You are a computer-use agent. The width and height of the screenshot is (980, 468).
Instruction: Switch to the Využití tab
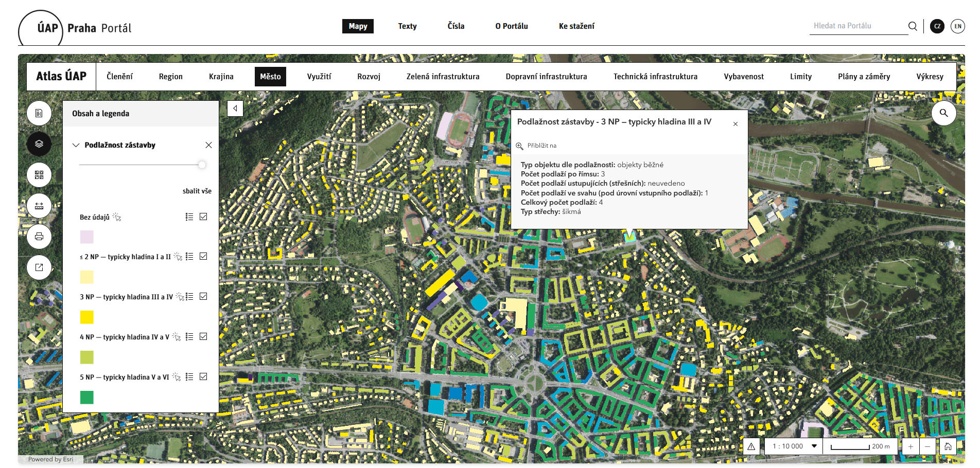pos(319,77)
